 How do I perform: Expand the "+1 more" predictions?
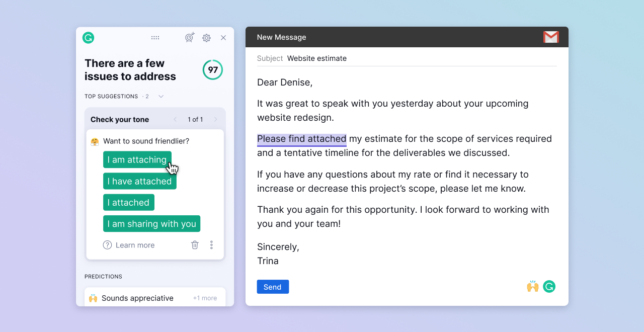pos(205,298)
